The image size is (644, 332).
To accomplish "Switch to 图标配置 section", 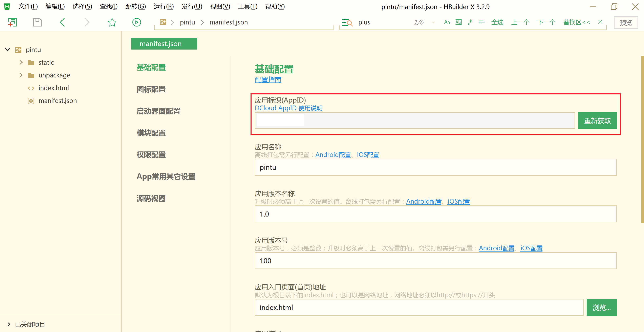I will tap(151, 89).
